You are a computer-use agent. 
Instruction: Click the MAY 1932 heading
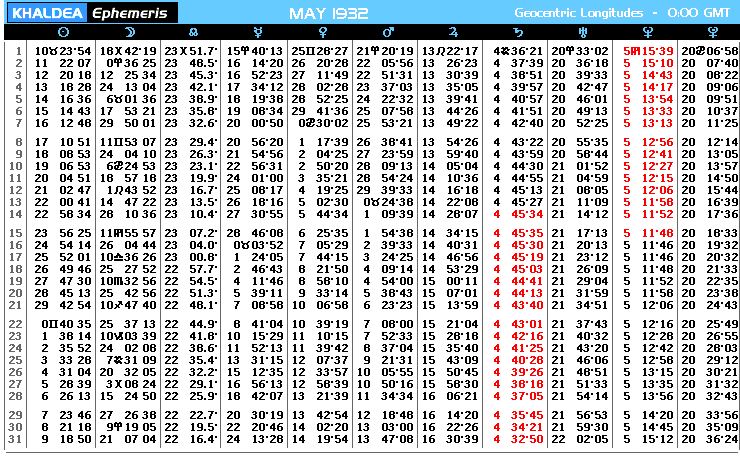click(x=328, y=13)
